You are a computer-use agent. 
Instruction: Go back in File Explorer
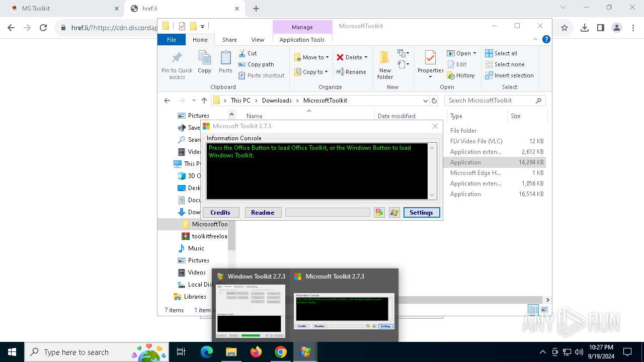click(167, 101)
